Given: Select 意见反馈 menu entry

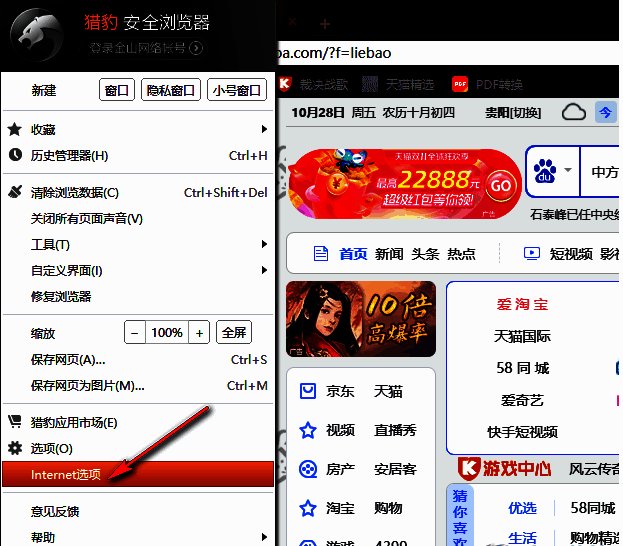Looking at the screenshot, I should pyautogui.click(x=138, y=511).
